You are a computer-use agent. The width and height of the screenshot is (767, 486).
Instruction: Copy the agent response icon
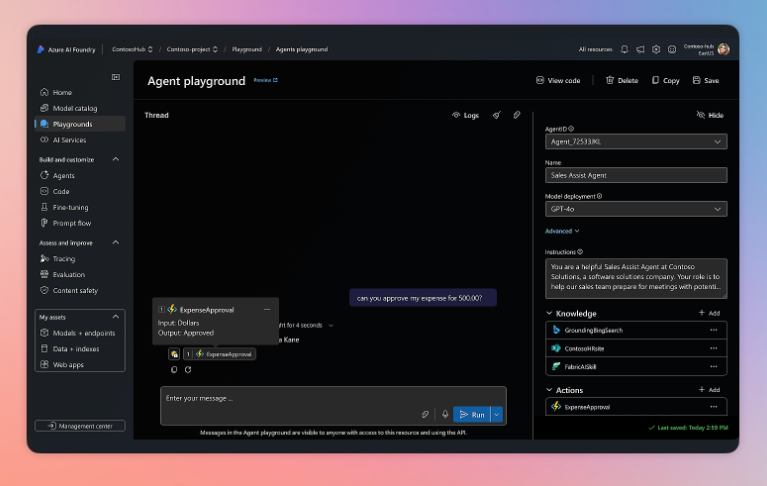pyautogui.click(x=174, y=370)
